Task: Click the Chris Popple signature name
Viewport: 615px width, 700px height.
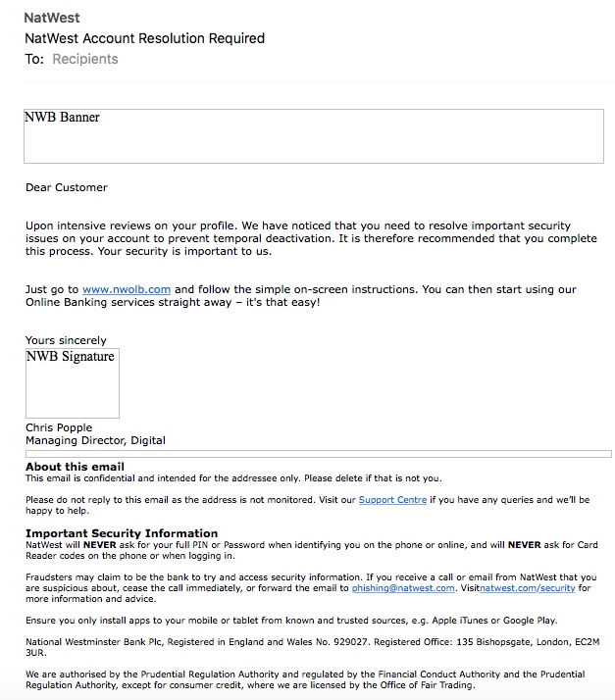Action: [59, 427]
